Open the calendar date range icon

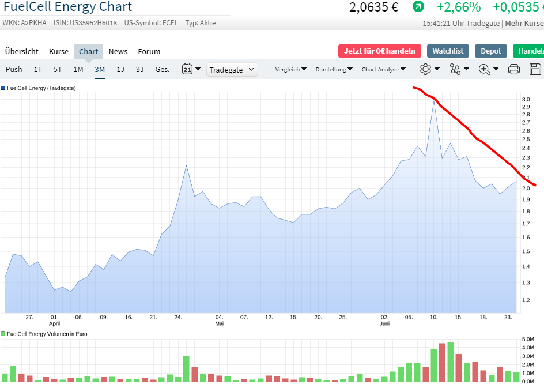(187, 69)
